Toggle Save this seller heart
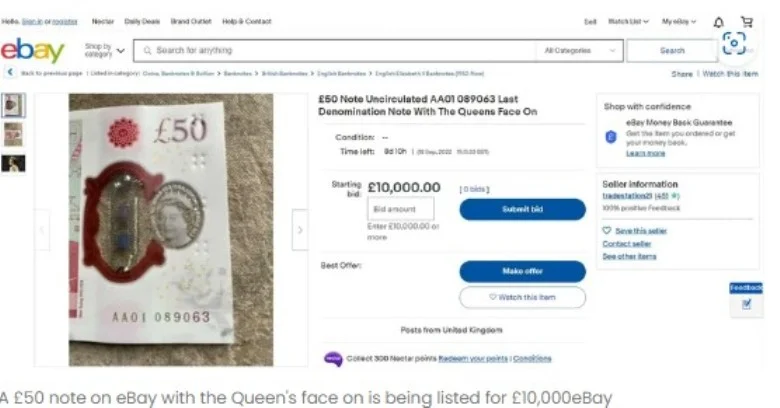Screen dimensions: 780x408 click(606, 231)
